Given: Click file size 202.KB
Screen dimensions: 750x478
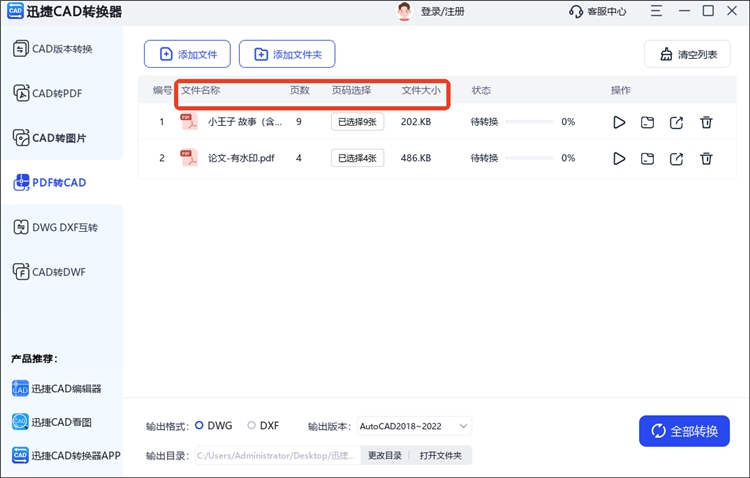Looking at the screenshot, I should pyautogui.click(x=416, y=122).
